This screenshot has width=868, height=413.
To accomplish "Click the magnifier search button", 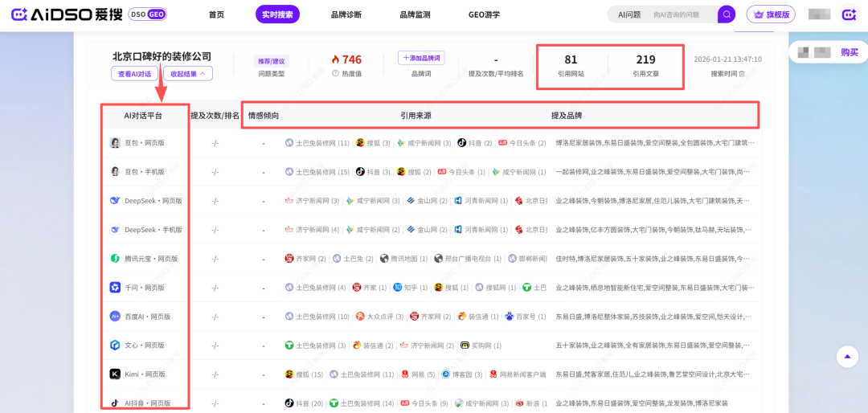I will (727, 14).
